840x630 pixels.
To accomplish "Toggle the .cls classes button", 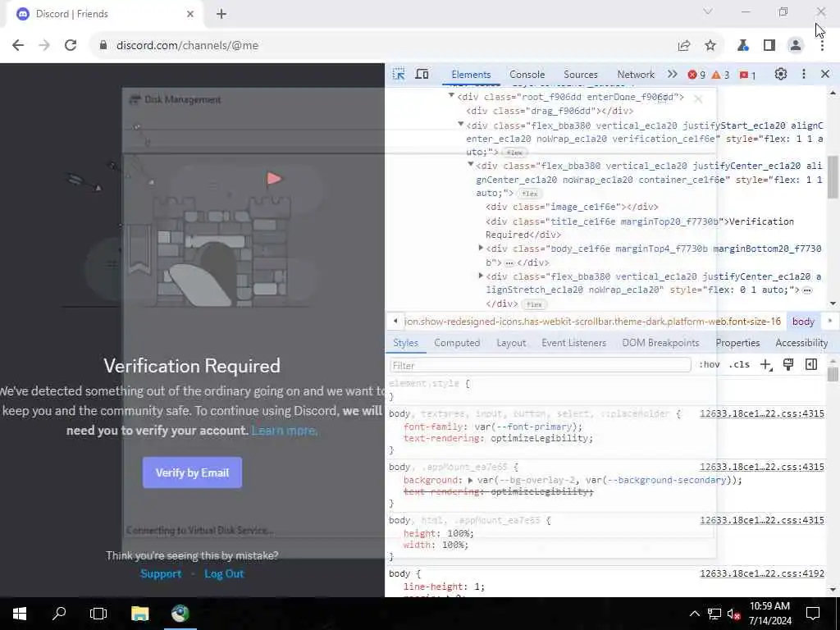I will (739, 365).
